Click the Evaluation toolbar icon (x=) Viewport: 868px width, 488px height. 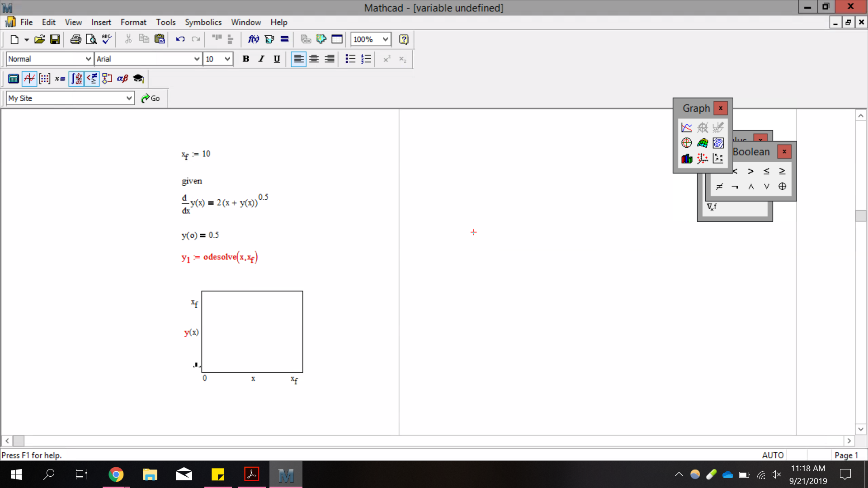tap(59, 79)
